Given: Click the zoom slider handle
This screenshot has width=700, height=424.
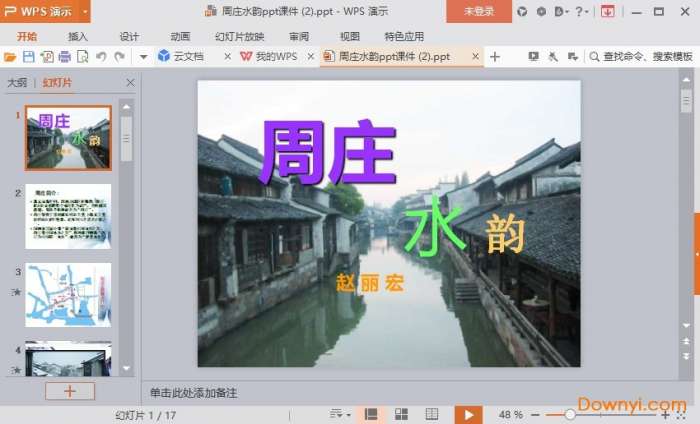Looking at the screenshot, I should [x=570, y=414].
